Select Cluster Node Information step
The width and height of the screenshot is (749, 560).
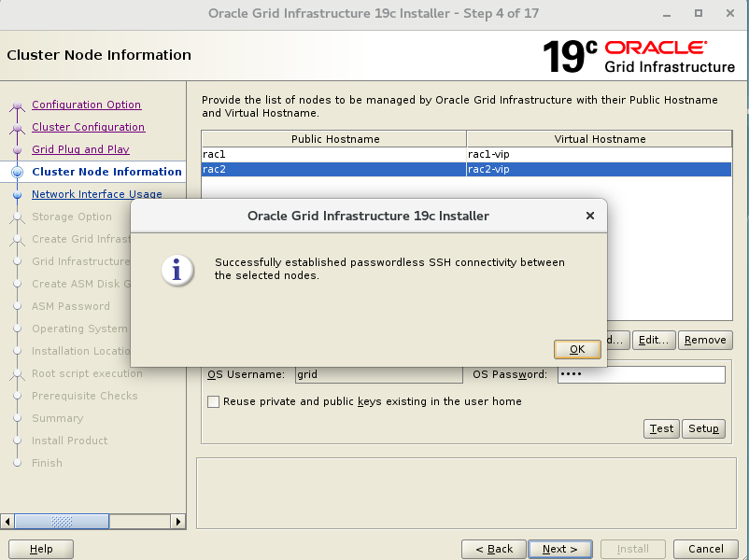pos(106,172)
